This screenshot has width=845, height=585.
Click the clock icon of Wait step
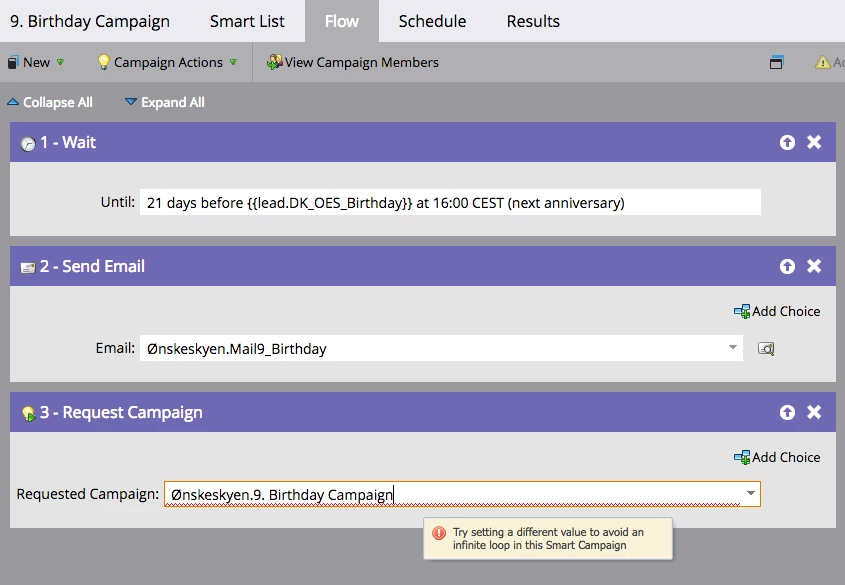tap(28, 143)
